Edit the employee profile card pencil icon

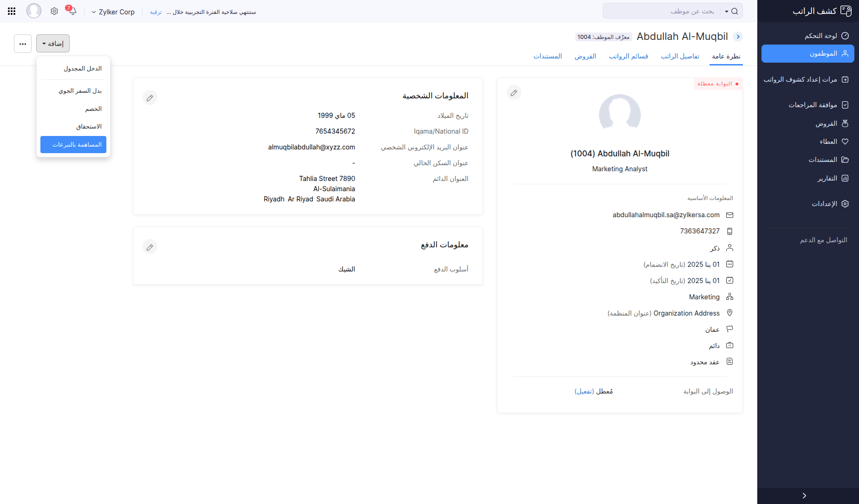[x=514, y=92]
